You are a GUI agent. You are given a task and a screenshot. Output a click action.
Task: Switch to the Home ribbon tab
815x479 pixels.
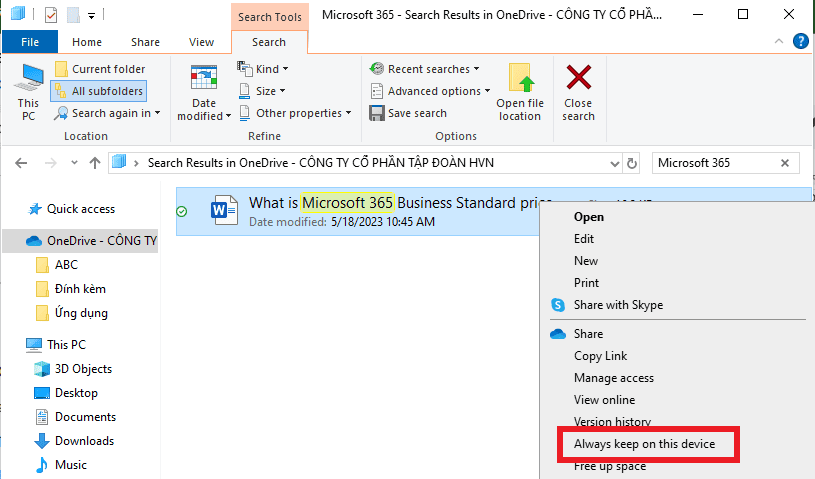tap(87, 42)
